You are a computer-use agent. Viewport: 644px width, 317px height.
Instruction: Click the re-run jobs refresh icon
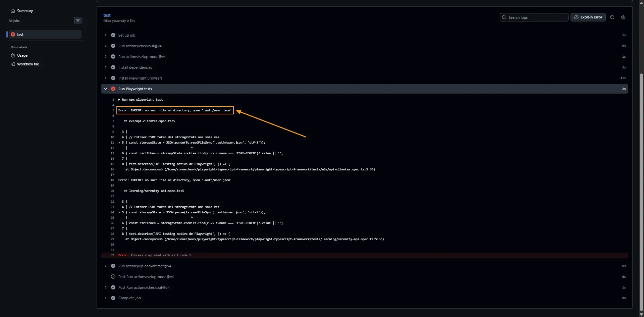(612, 17)
